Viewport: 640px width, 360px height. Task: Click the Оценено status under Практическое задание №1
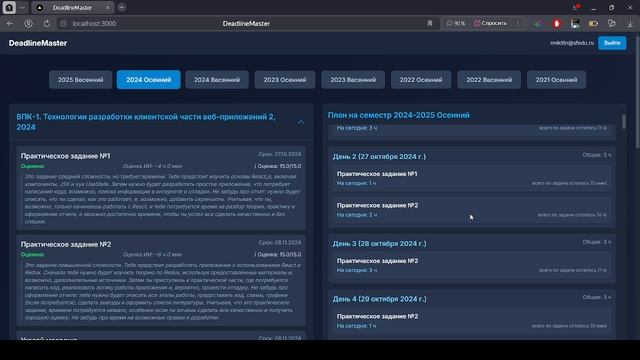coord(32,166)
